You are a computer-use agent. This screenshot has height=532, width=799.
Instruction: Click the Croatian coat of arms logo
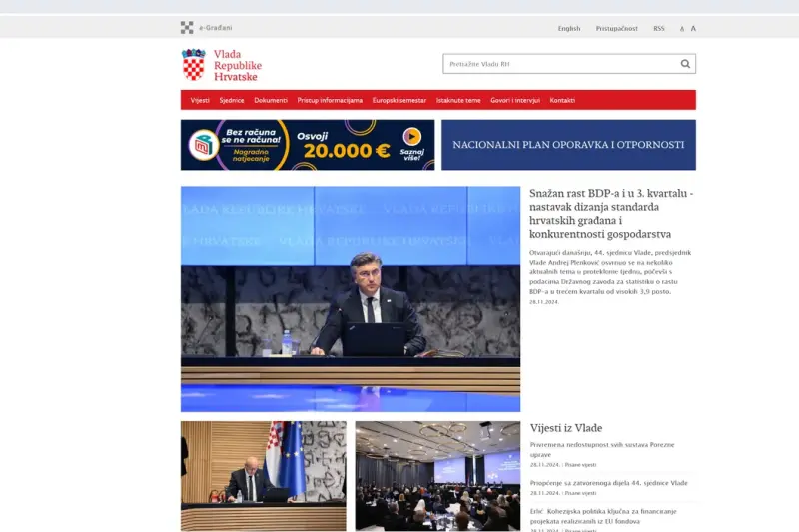pos(193,65)
